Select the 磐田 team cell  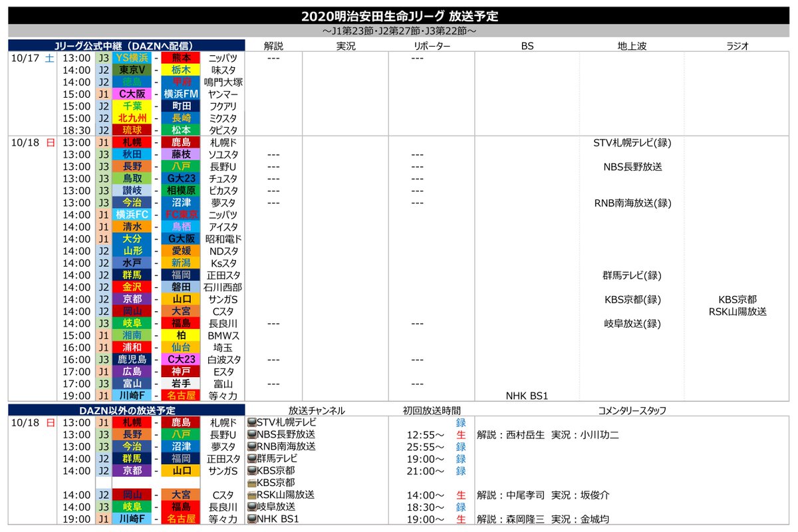tap(181, 287)
